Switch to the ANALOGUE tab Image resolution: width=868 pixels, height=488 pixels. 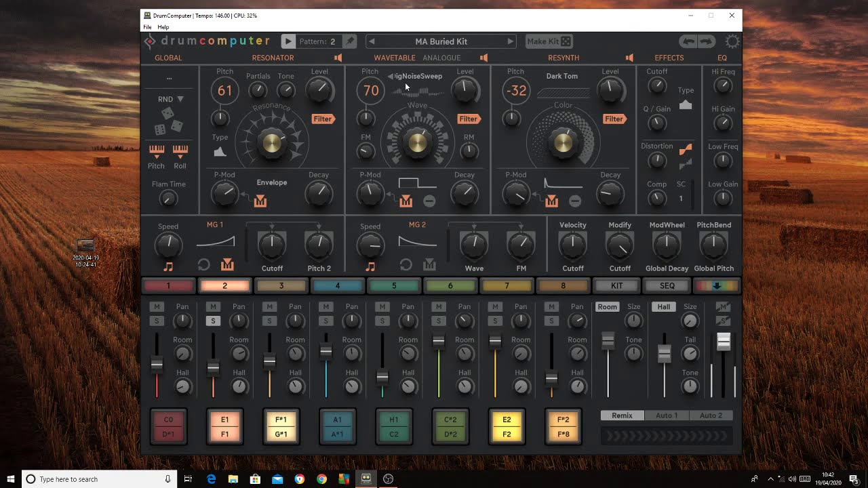[x=441, y=58]
